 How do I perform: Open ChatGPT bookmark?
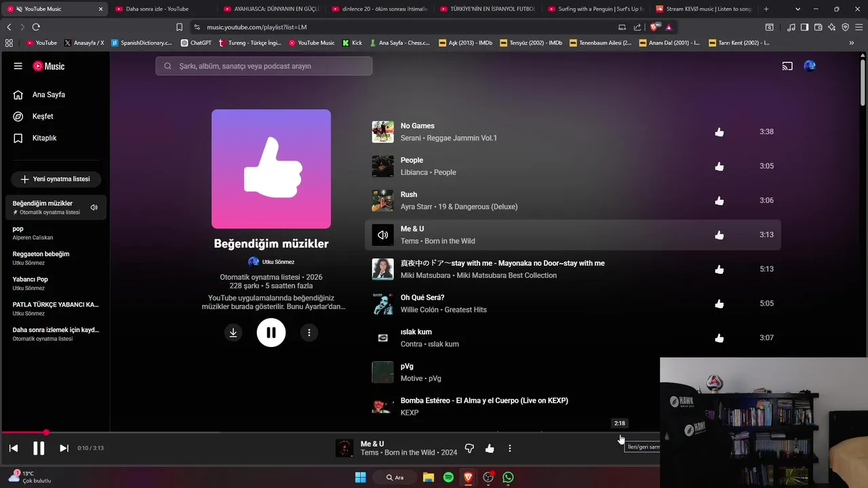tap(196, 43)
